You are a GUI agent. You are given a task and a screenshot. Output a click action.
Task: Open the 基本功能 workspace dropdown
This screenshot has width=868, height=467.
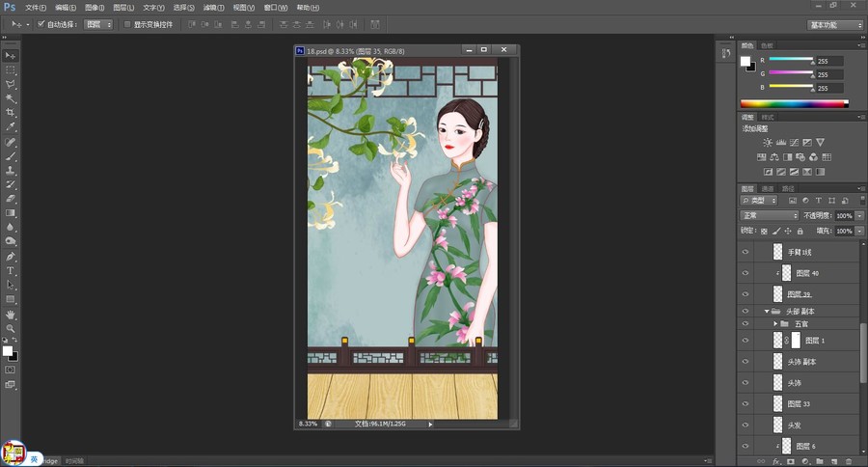click(x=835, y=25)
